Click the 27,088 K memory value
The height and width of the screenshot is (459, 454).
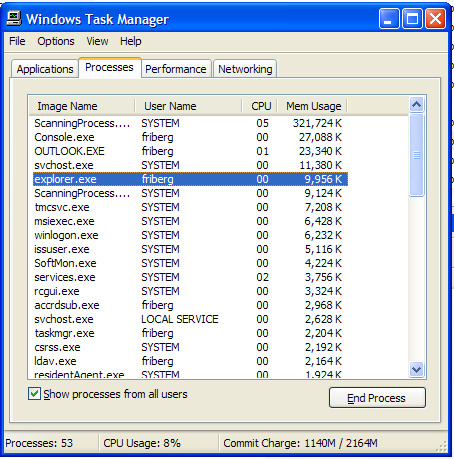pos(320,137)
